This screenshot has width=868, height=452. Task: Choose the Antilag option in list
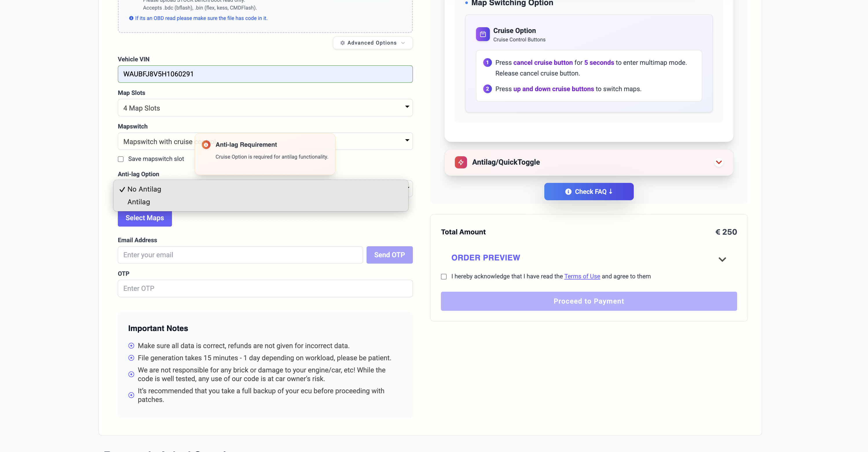(138, 202)
